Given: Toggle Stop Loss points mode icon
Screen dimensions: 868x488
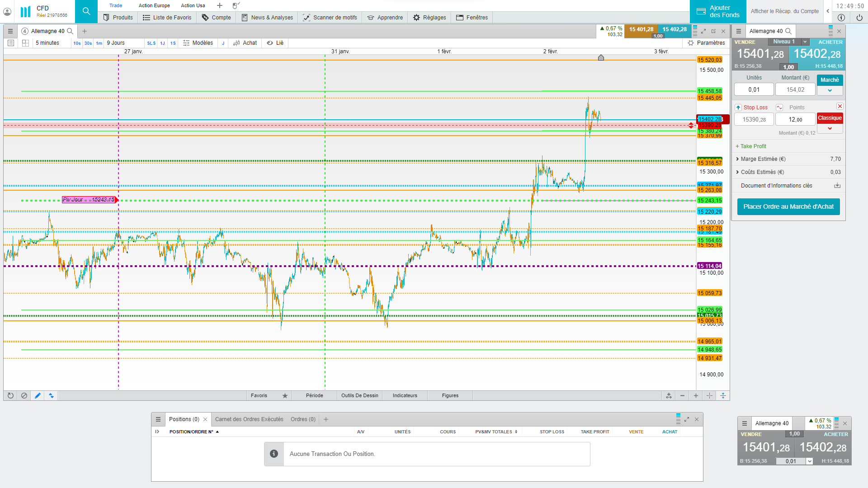Looking at the screenshot, I should tap(779, 108).
